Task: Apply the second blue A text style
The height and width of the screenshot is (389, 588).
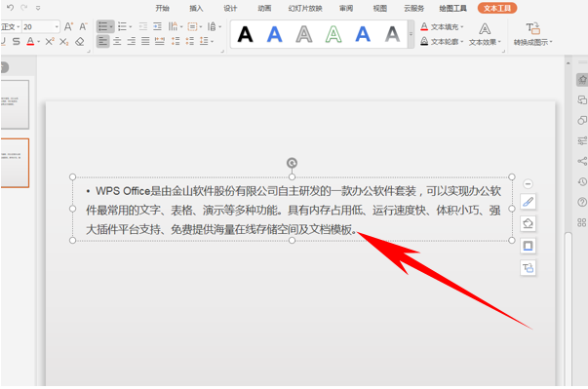Action: click(363, 34)
